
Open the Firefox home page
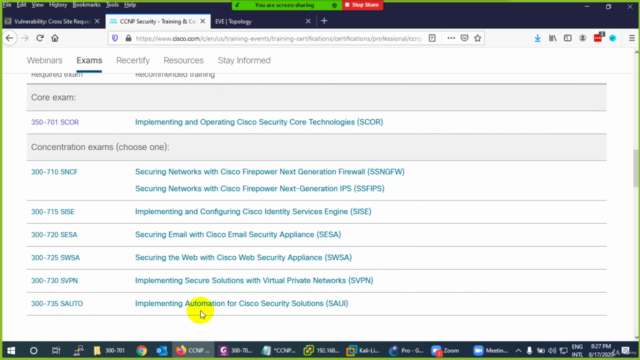[55, 38]
